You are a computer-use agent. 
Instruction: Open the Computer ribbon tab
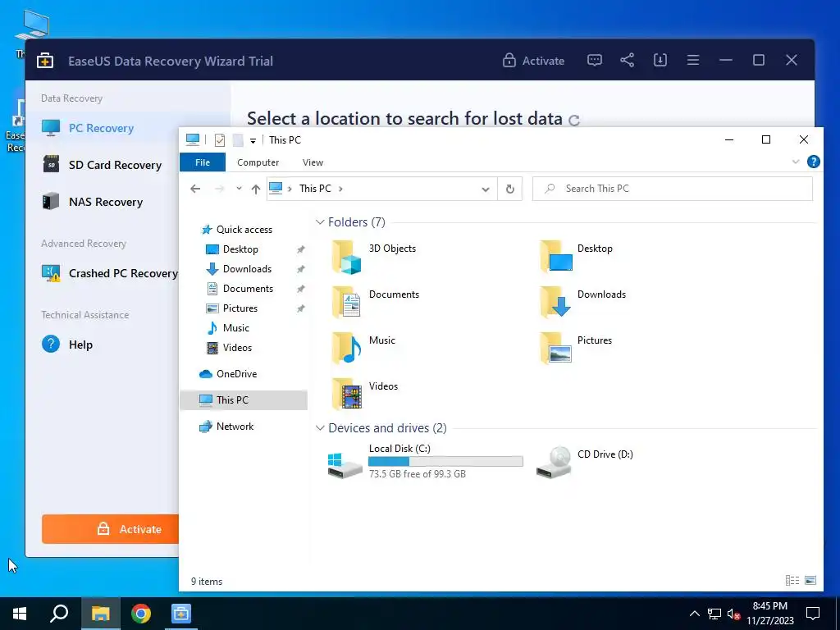[x=258, y=162]
